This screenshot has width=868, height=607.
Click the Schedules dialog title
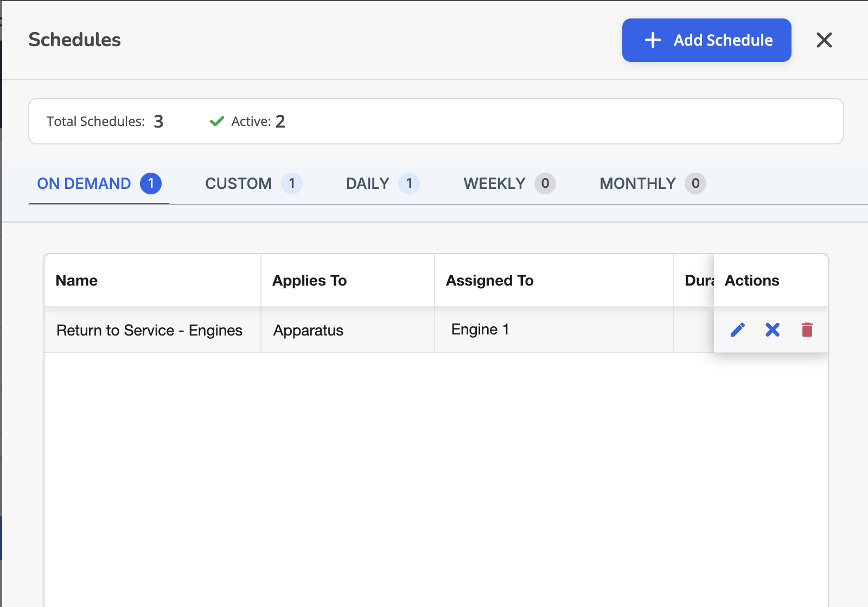(x=75, y=40)
